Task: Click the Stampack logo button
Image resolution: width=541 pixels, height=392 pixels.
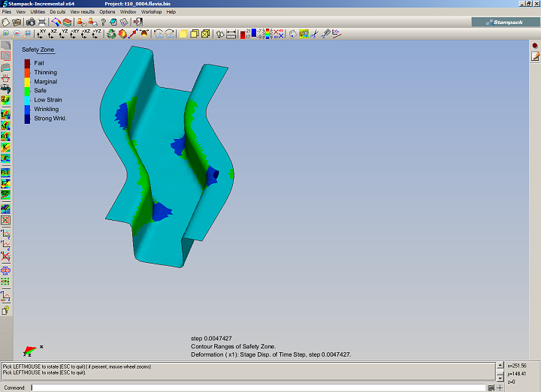Action: click(x=506, y=23)
